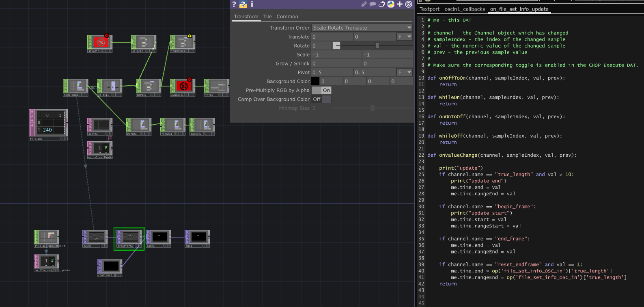The height and width of the screenshot is (307, 644).
Task: Toggle Pre-Multiply RGB by Alpha switch
Action: [x=321, y=90]
